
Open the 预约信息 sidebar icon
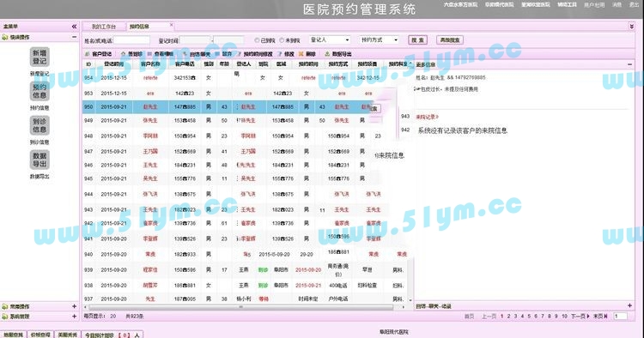[x=39, y=91]
